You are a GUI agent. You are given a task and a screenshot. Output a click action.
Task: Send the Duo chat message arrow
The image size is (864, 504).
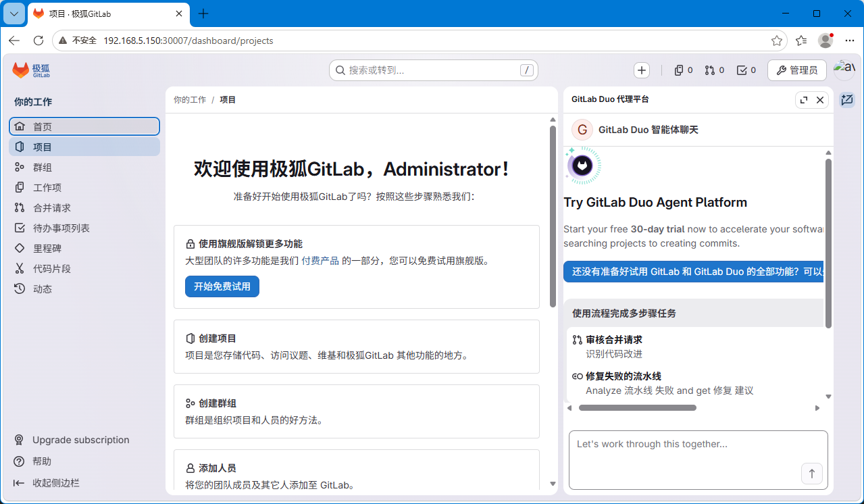click(x=812, y=474)
